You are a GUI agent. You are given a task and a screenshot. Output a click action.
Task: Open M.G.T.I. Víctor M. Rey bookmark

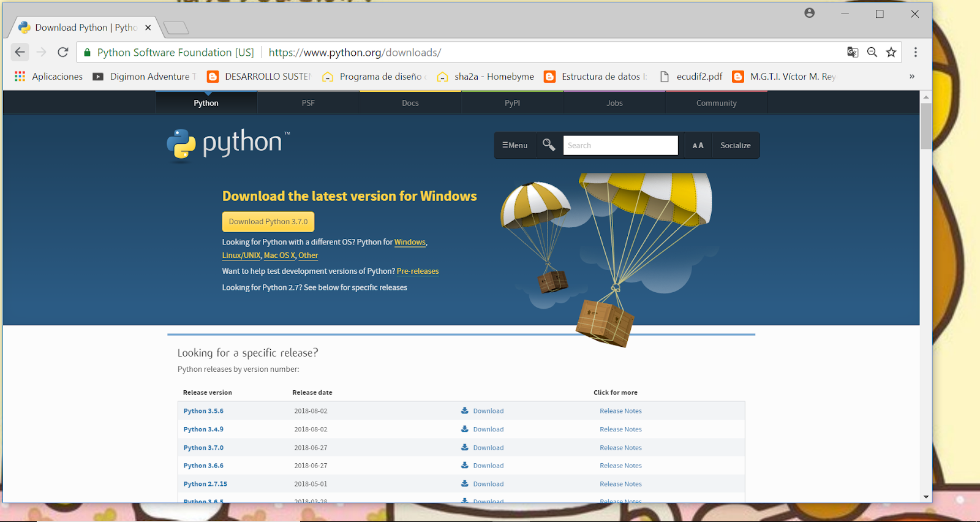785,77
